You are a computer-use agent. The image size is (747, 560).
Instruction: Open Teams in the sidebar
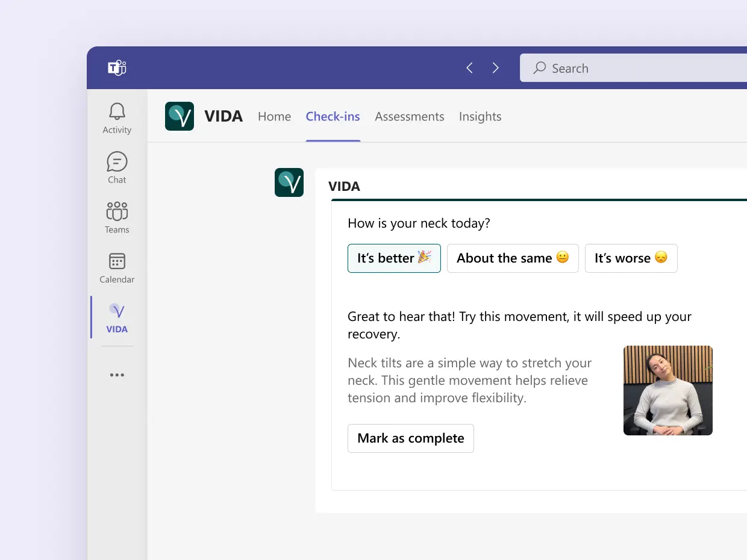click(117, 218)
